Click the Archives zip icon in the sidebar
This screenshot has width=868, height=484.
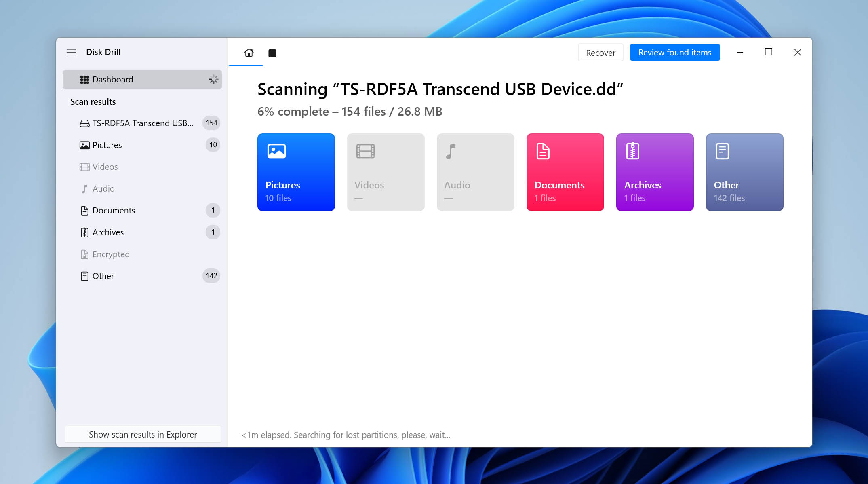click(x=84, y=232)
